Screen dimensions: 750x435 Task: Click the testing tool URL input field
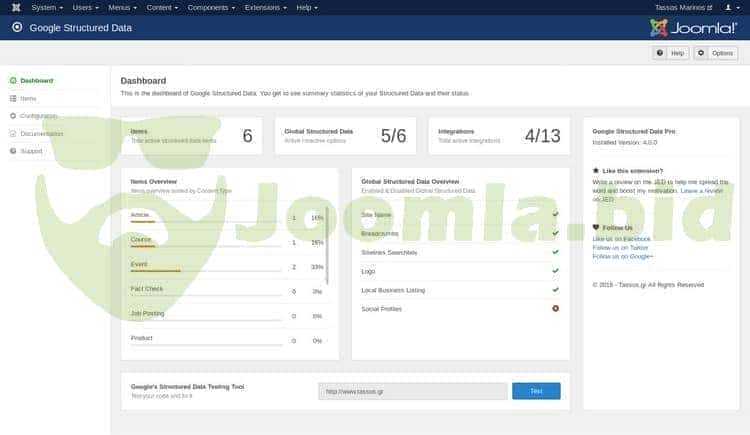point(413,391)
